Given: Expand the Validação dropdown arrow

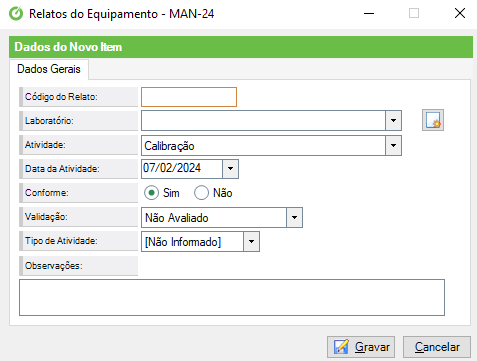Looking at the screenshot, I should [x=294, y=217].
